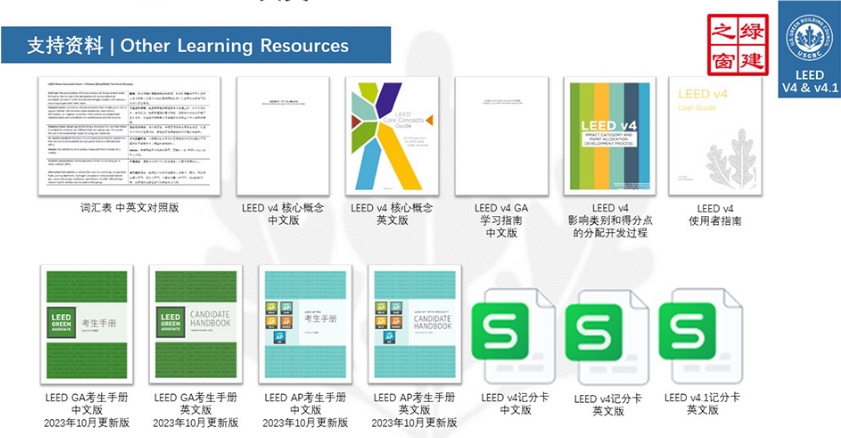Click the label LEED v4 核心概念 中文版
The height and width of the screenshot is (438, 841).
[x=283, y=214]
